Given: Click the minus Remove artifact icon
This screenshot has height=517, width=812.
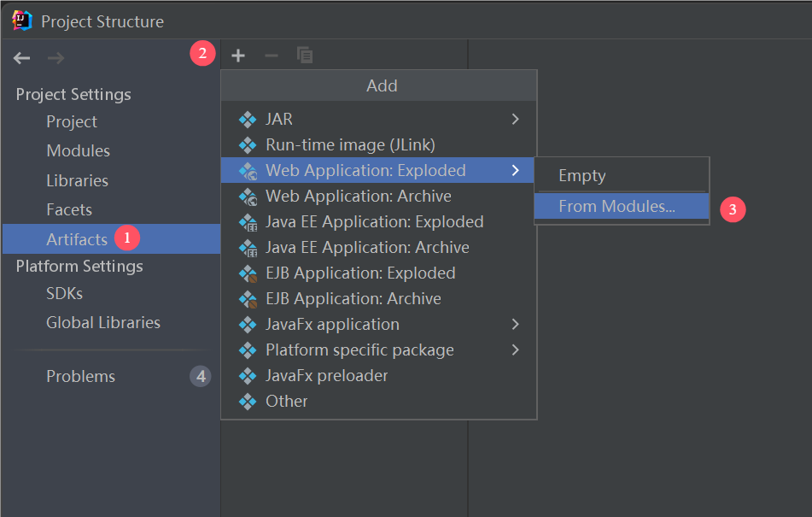Looking at the screenshot, I should (x=272, y=56).
